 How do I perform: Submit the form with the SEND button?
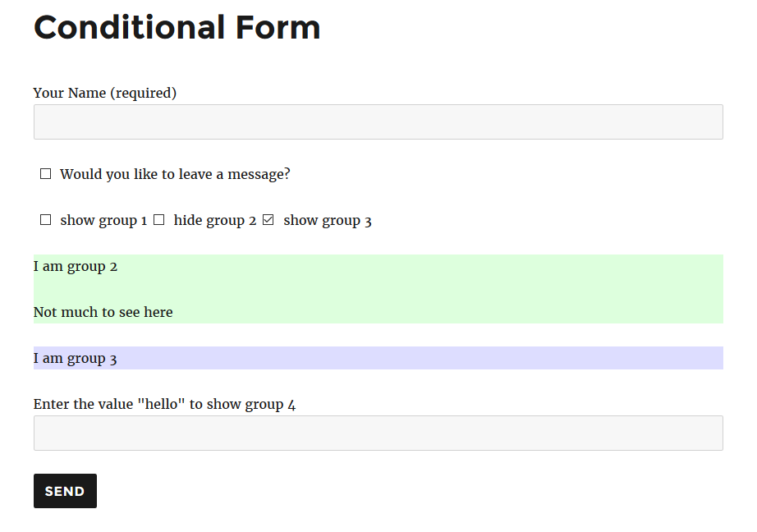tap(65, 491)
